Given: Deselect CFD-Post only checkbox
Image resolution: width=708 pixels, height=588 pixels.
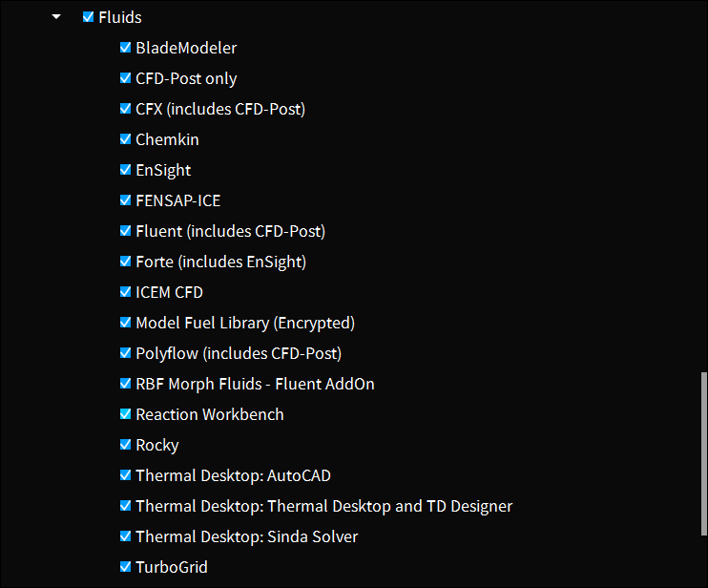Looking at the screenshot, I should point(125,78).
